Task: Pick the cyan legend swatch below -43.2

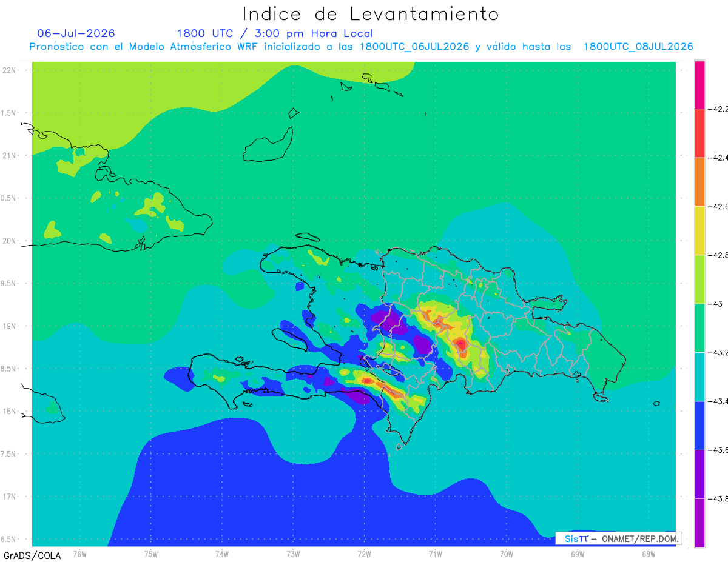Action: [699, 376]
